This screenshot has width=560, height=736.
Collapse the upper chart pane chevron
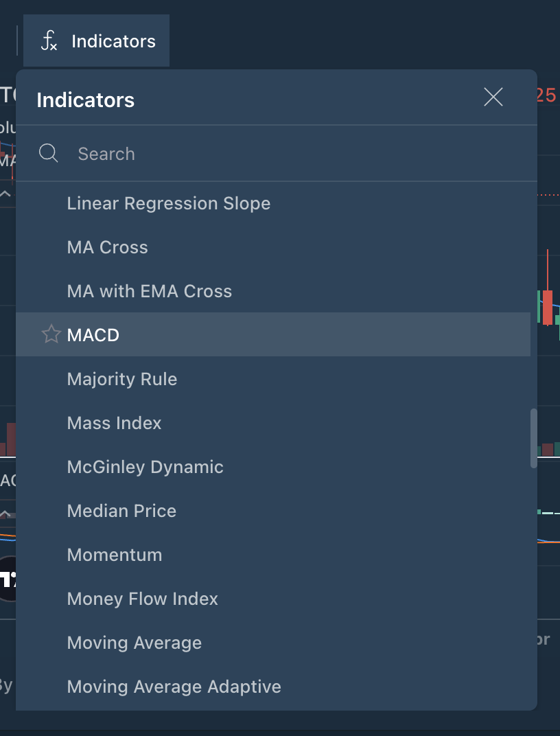pyautogui.click(x=5, y=194)
